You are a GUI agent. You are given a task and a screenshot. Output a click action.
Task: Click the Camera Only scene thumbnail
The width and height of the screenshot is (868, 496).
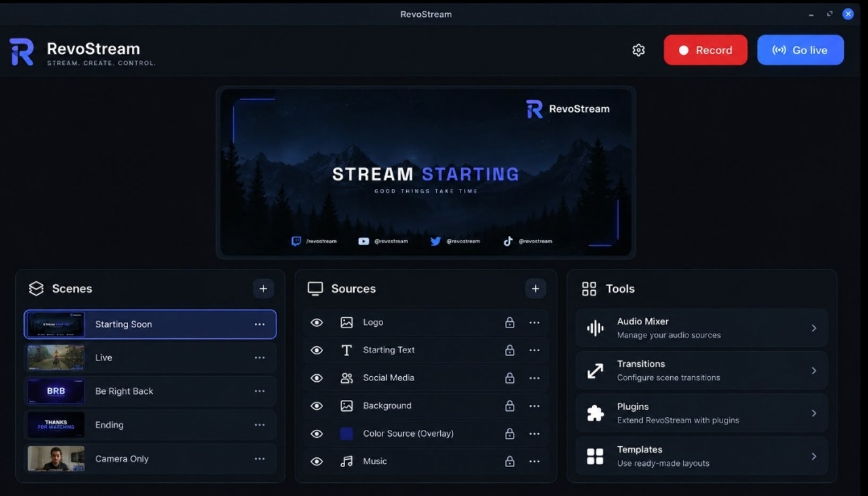56,458
